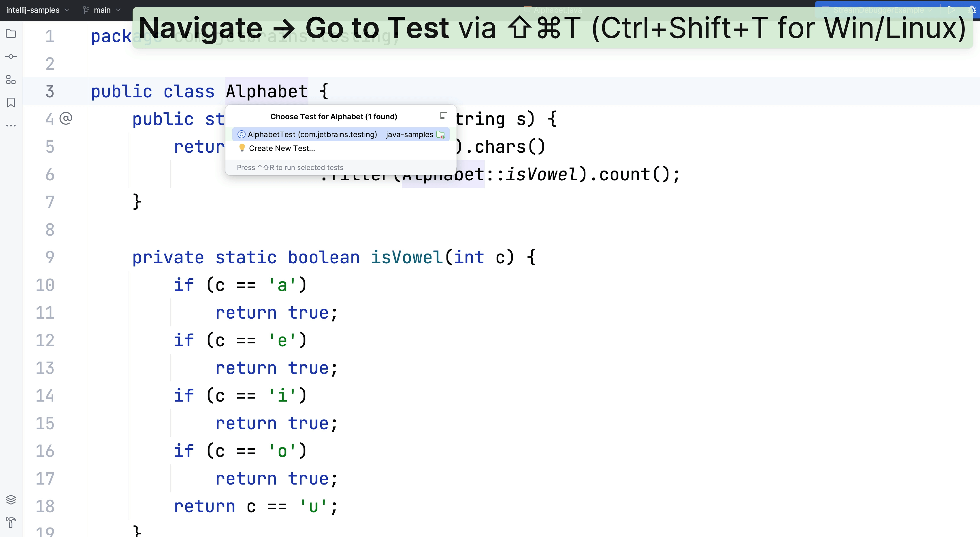Screen dimensions: 980x537
Task: Open the Project tool window folder icon
Action: [11, 34]
